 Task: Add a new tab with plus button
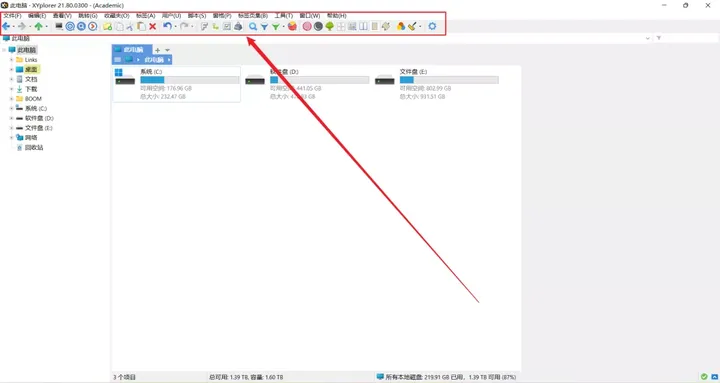(158, 50)
